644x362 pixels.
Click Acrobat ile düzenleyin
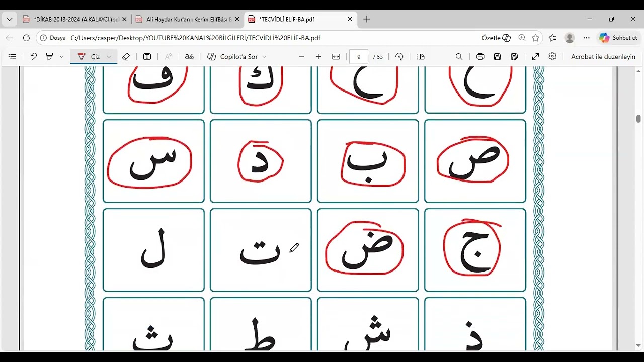603,57
